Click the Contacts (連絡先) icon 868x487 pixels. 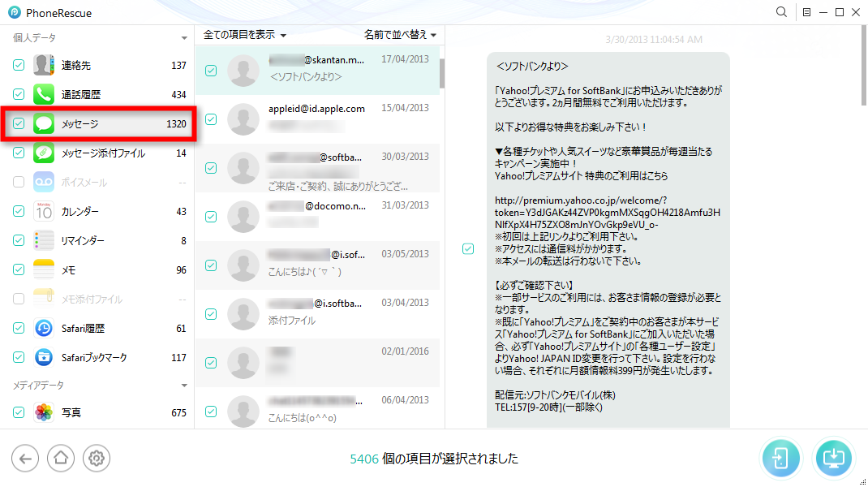(44, 66)
